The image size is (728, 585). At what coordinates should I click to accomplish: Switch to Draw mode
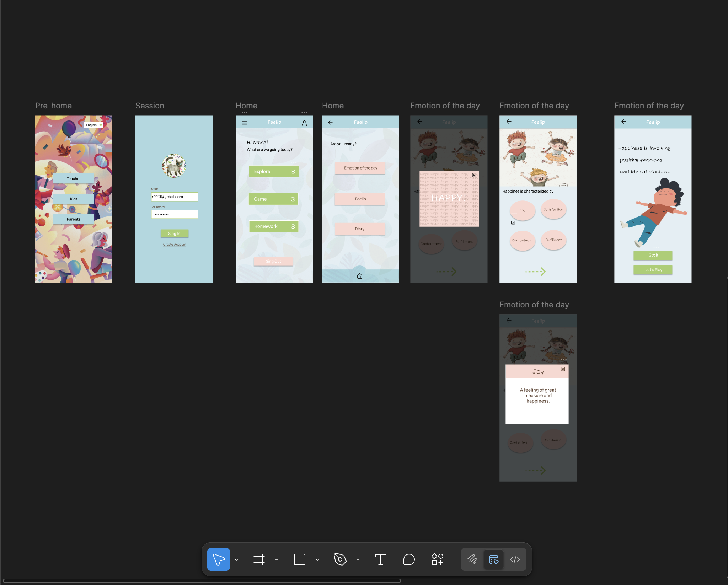pyautogui.click(x=472, y=559)
